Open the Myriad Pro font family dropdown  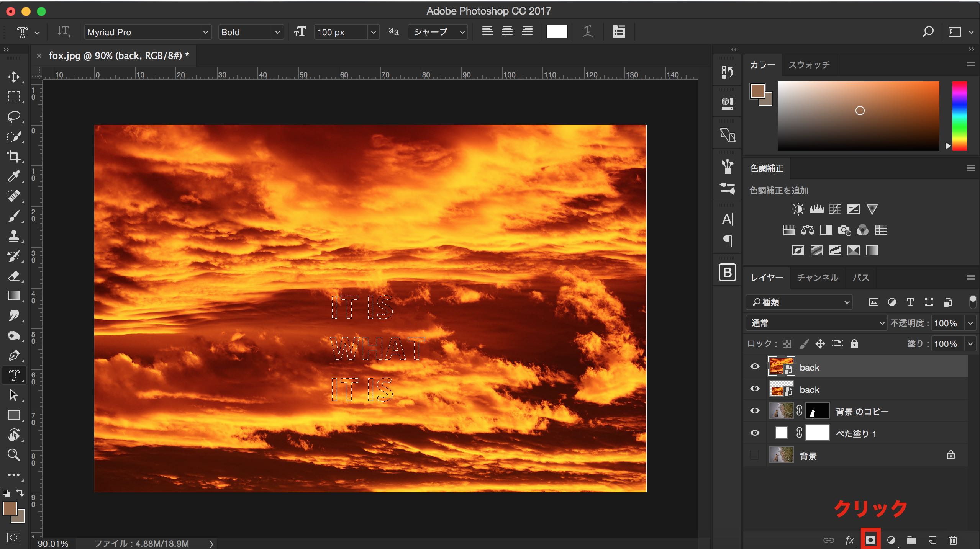coord(205,32)
